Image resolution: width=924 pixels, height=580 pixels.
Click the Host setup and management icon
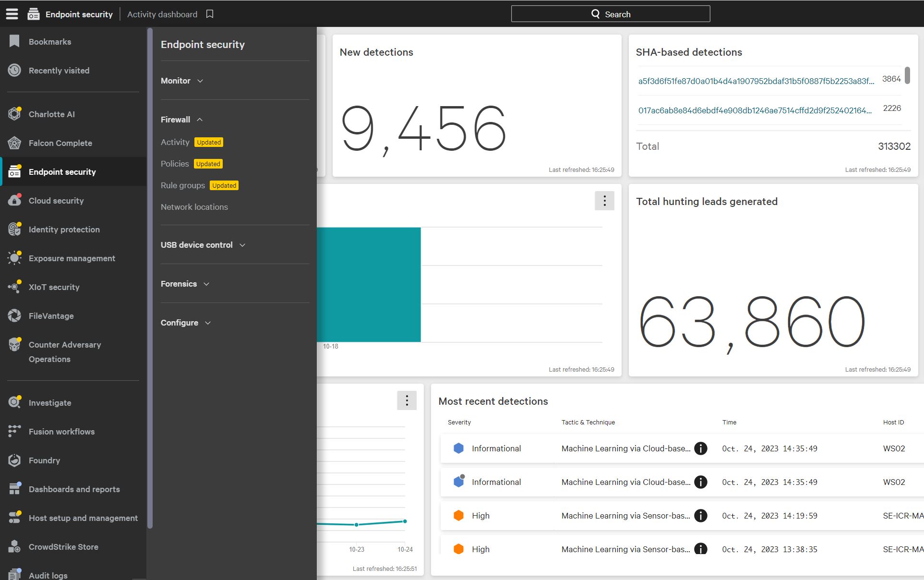pyautogui.click(x=14, y=517)
